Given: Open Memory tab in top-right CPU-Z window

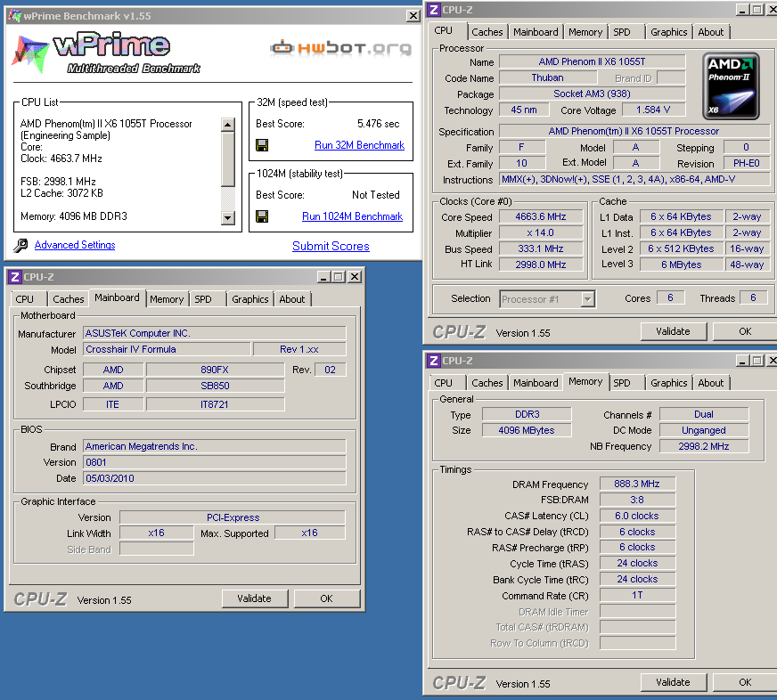Looking at the screenshot, I should [x=585, y=32].
